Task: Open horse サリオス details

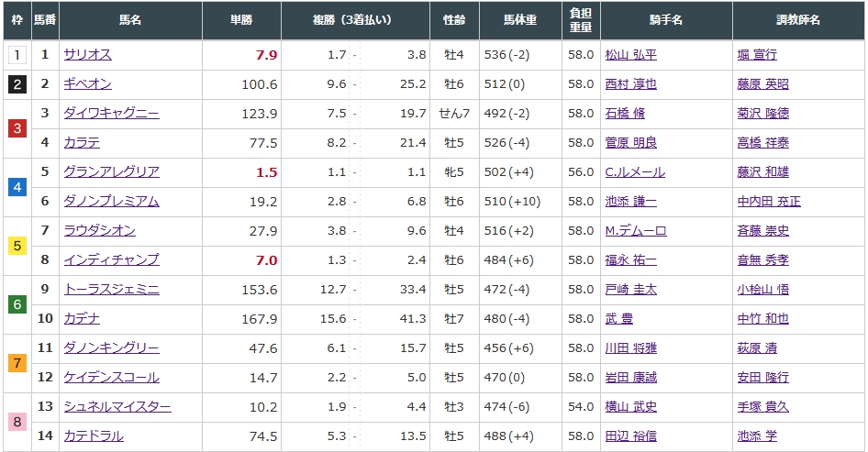Action: [87, 55]
